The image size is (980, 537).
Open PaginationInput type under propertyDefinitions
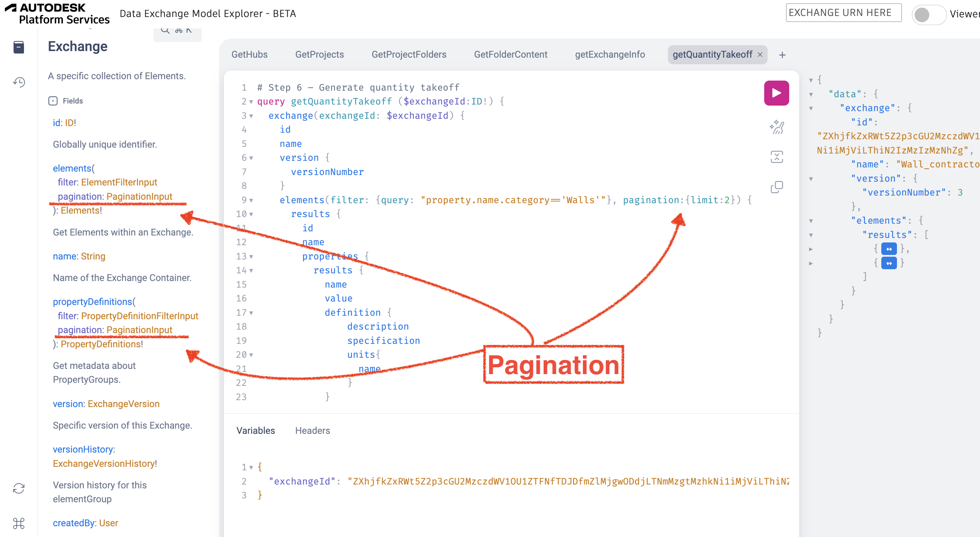139,330
